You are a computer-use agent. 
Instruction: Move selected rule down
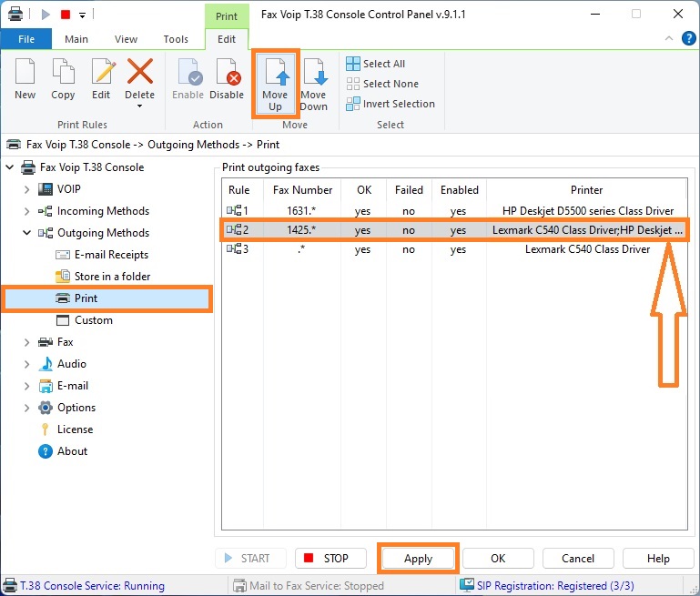pos(314,84)
